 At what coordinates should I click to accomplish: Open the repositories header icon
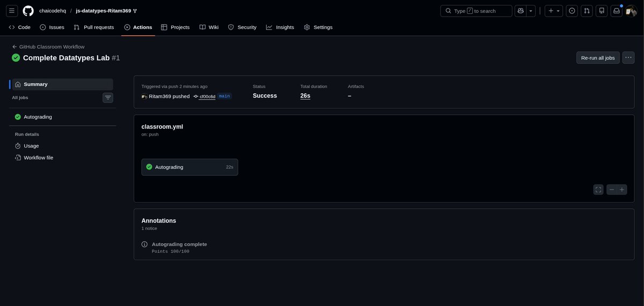click(602, 11)
